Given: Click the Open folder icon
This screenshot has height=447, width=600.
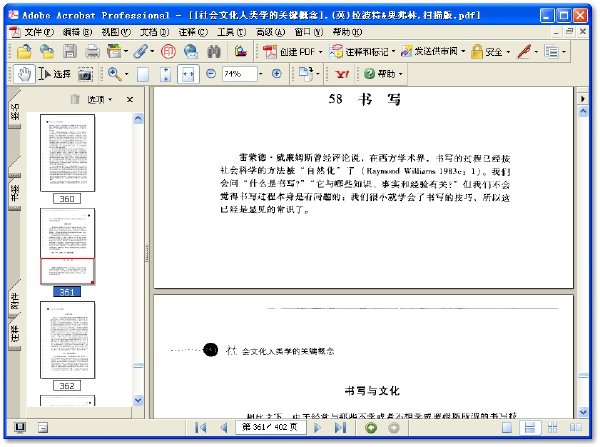Looking at the screenshot, I should pos(24,51).
